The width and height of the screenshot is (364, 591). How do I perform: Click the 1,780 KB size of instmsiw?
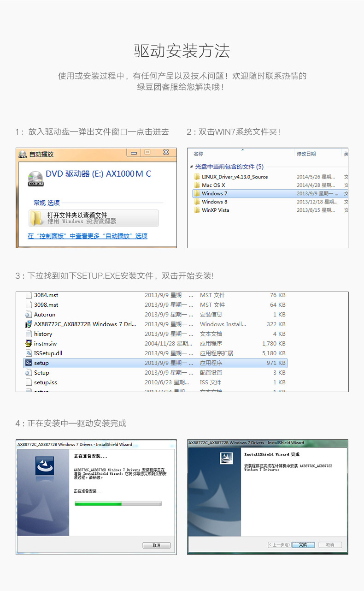[274, 343]
